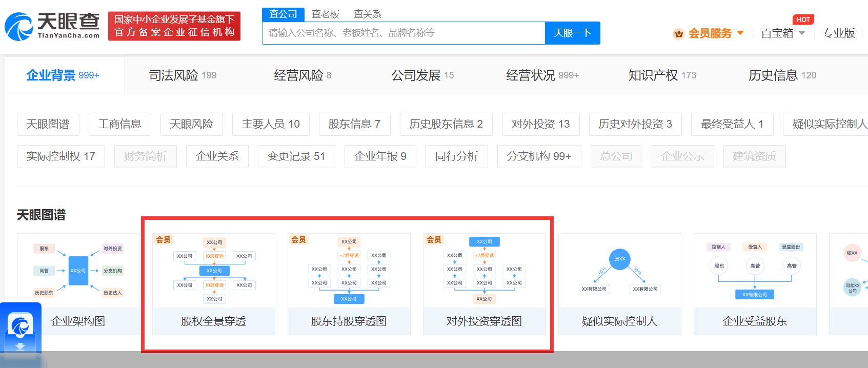Viewport: 868px width, 368px height.
Task: Click the TianYanCha logo
Action: (x=52, y=26)
